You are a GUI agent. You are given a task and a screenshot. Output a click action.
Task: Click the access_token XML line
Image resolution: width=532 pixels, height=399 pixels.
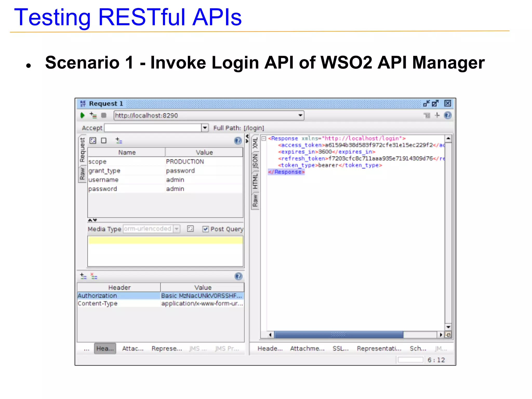(x=361, y=145)
